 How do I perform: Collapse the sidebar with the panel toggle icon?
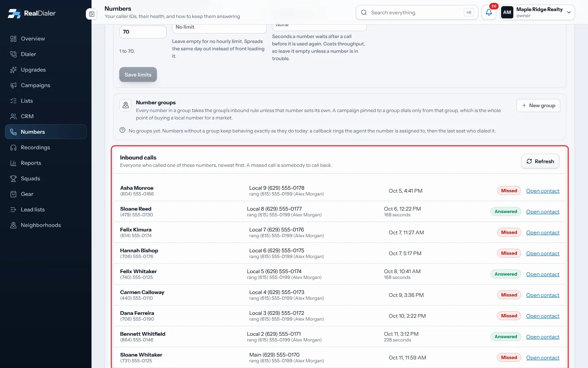point(92,14)
